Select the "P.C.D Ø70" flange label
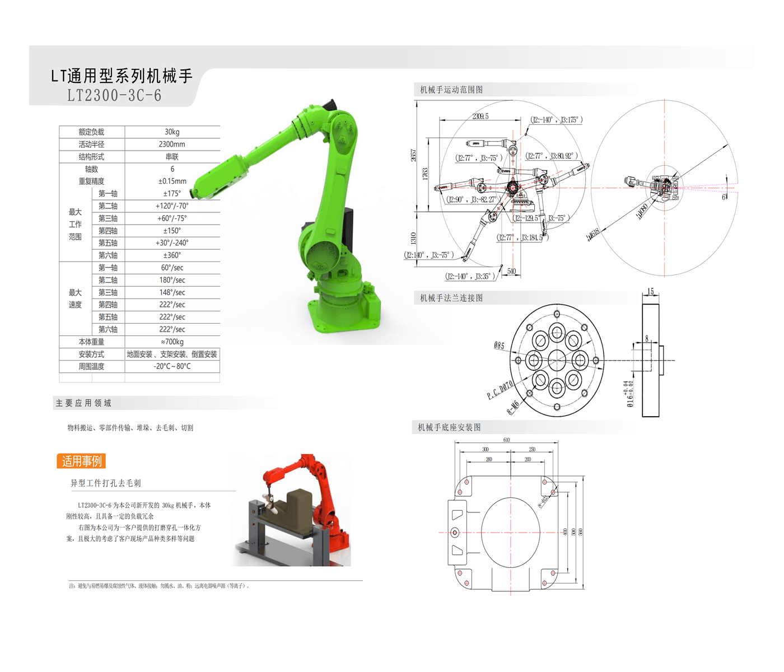 (500, 390)
